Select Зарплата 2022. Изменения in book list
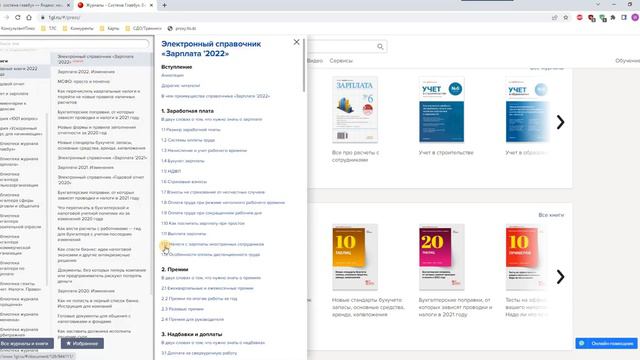The image size is (640, 360). pyautogui.click(x=86, y=72)
